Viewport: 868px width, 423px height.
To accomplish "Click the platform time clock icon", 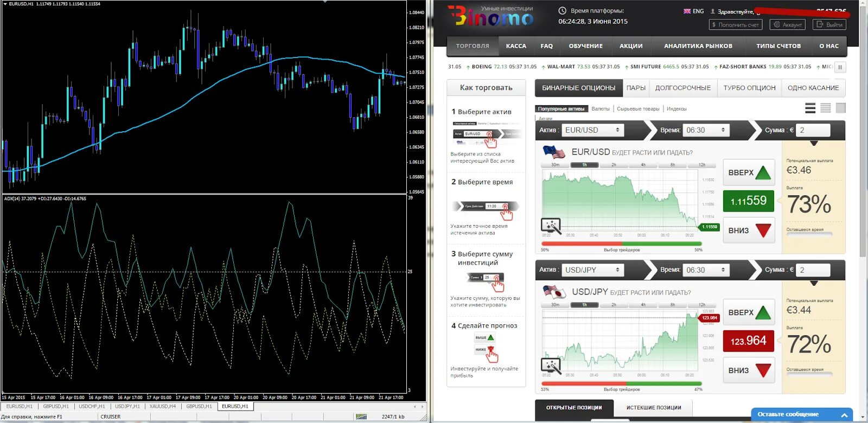I will point(563,11).
